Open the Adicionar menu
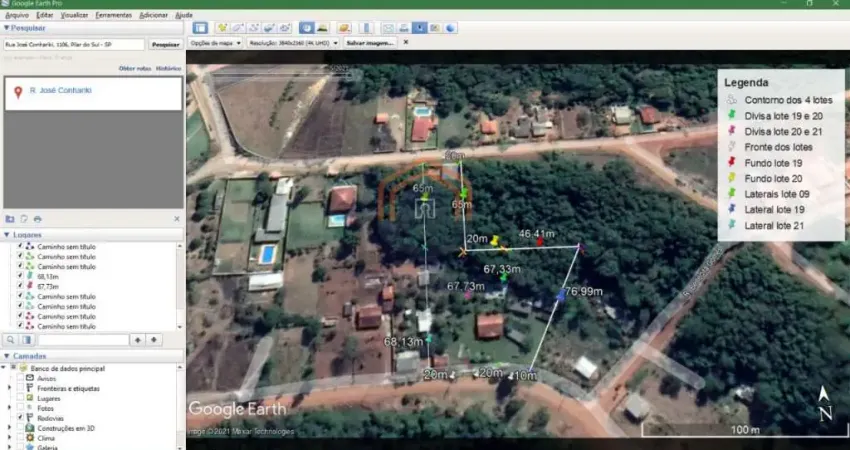 pos(153,15)
